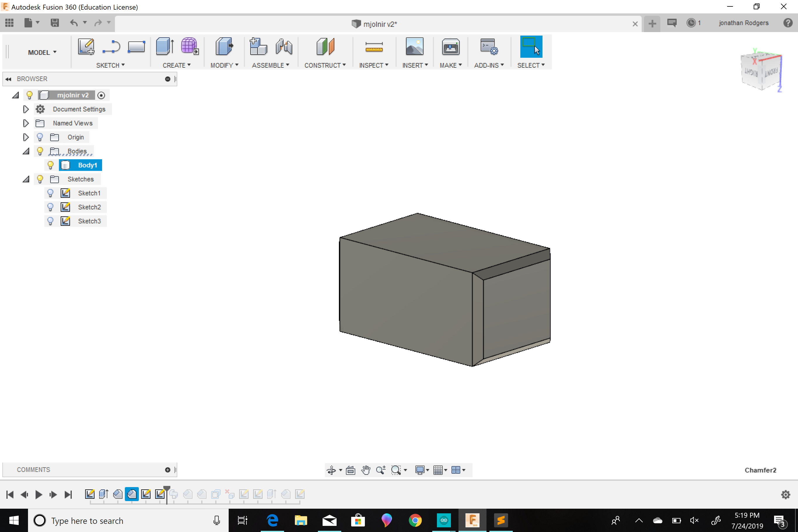Viewport: 798px width, 532px height.
Task: Toggle visibility bulb of mjolnir v2 component
Action: coord(29,95)
